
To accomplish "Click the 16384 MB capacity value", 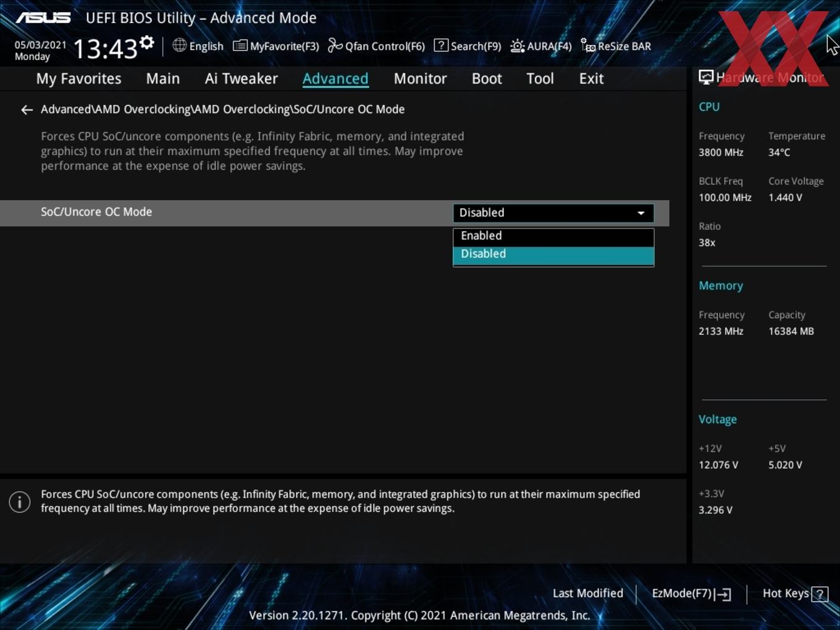I will (x=791, y=332).
